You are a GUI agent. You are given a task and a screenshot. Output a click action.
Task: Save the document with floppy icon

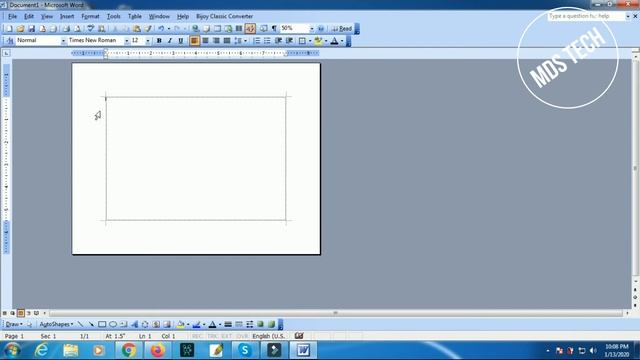[31, 29]
